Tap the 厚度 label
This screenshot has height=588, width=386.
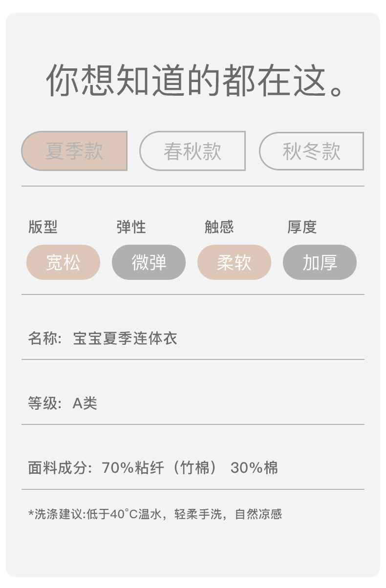[x=302, y=227]
